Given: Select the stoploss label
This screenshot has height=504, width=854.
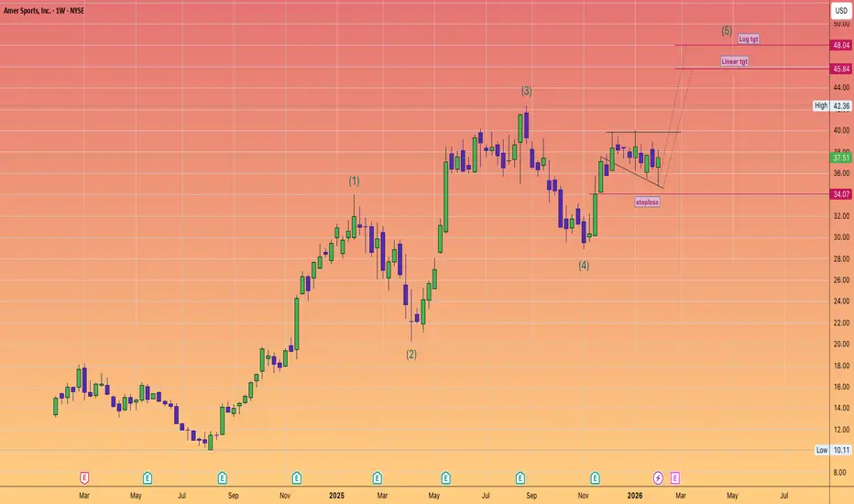Looking at the screenshot, I should (647, 203).
